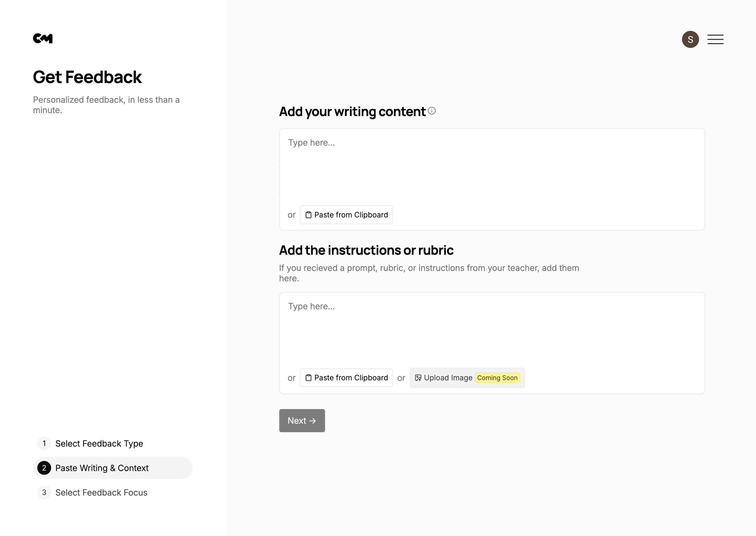Click the clipboard icon in the first Paste from Clipboard button
Viewport: 756px width, 536px height.
[309, 215]
